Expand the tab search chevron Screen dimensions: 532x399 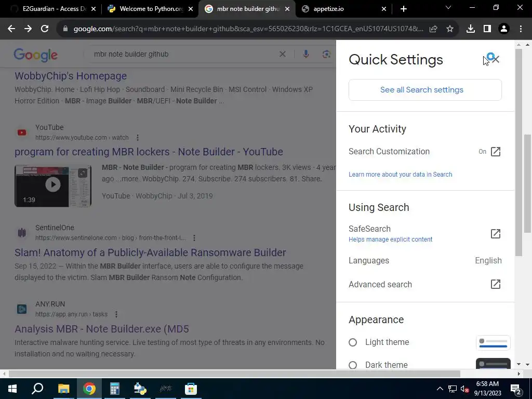pyautogui.click(x=448, y=7)
